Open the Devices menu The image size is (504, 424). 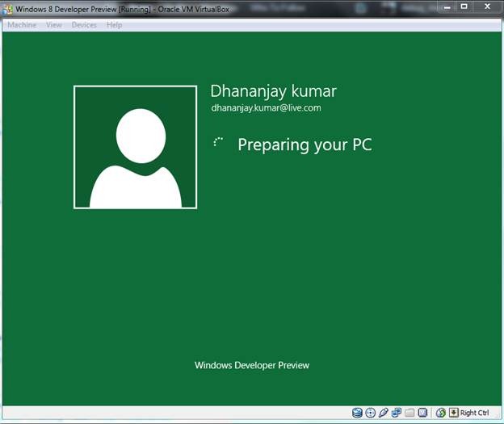(84, 25)
